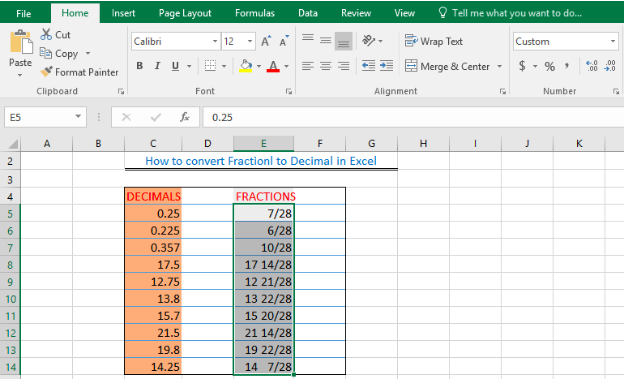626x383 pixels.
Task: Confirm entry with the checkmark icon
Action: click(x=156, y=117)
